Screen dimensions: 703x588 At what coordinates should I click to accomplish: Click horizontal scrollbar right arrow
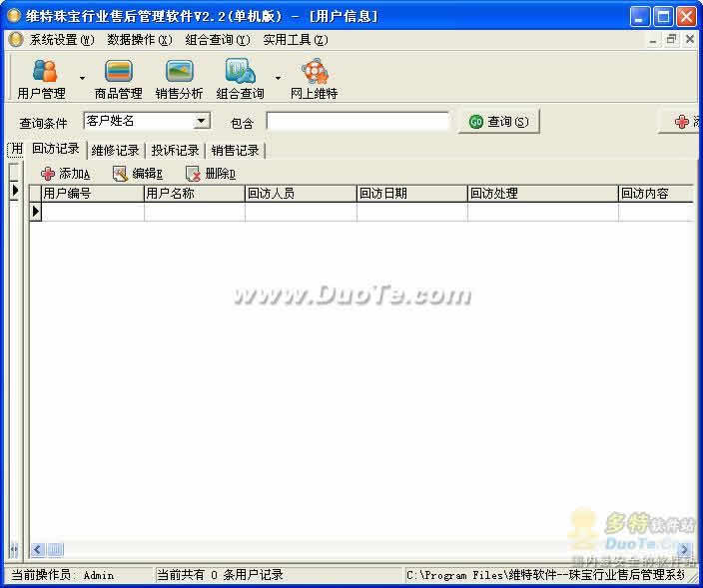685,549
